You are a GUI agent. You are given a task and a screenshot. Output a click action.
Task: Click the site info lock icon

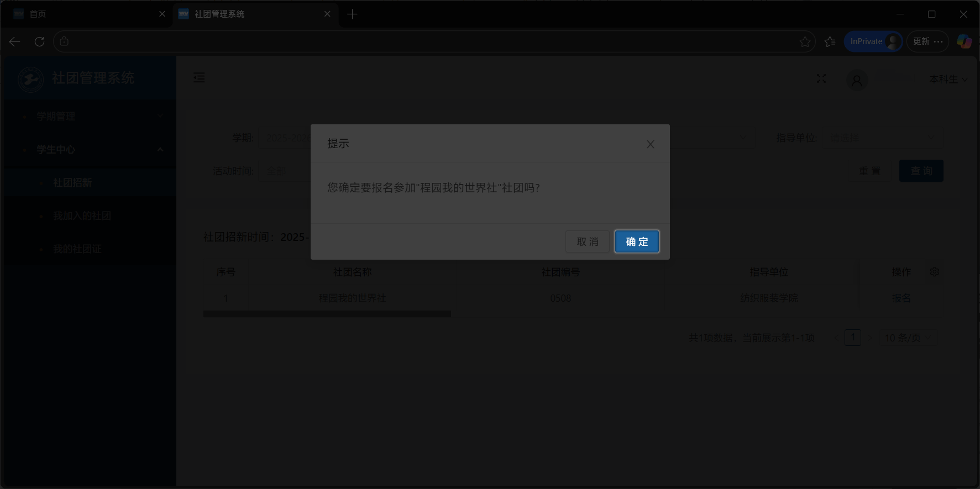64,41
